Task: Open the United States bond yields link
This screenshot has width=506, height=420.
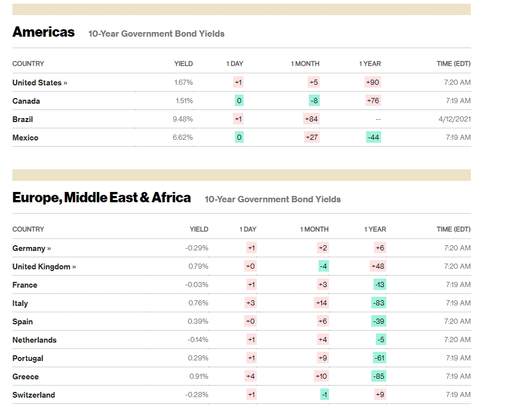Action: point(40,83)
